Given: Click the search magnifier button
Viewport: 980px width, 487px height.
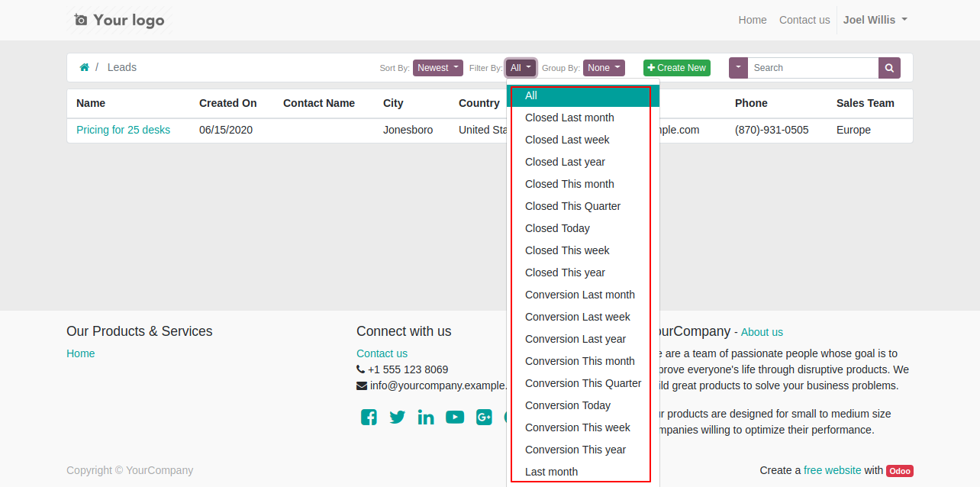Looking at the screenshot, I should [x=889, y=68].
